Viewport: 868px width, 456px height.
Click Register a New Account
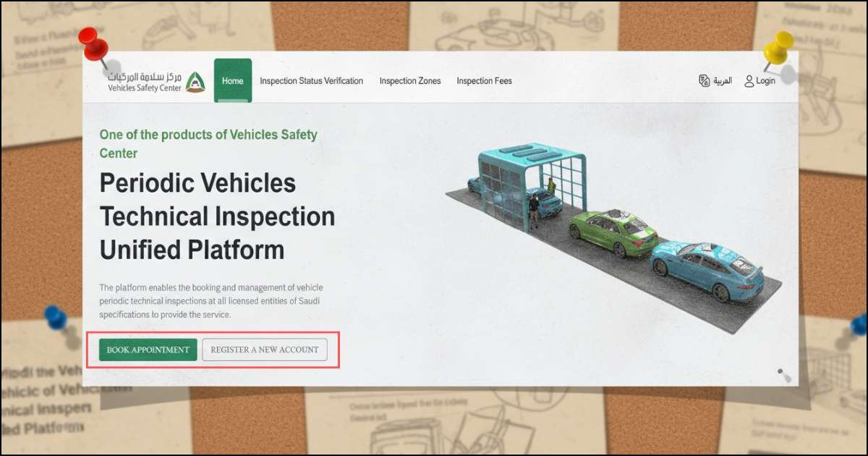tap(266, 349)
